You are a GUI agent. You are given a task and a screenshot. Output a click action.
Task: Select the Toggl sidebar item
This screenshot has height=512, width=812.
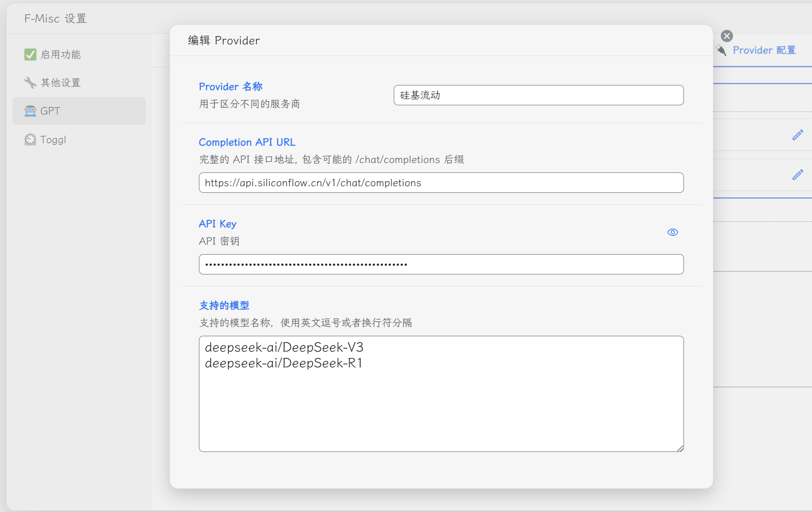pos(53,140)
